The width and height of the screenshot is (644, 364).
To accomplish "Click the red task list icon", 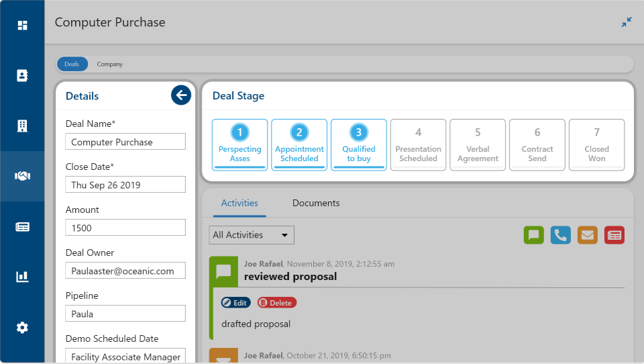I will tap(614, 235).
